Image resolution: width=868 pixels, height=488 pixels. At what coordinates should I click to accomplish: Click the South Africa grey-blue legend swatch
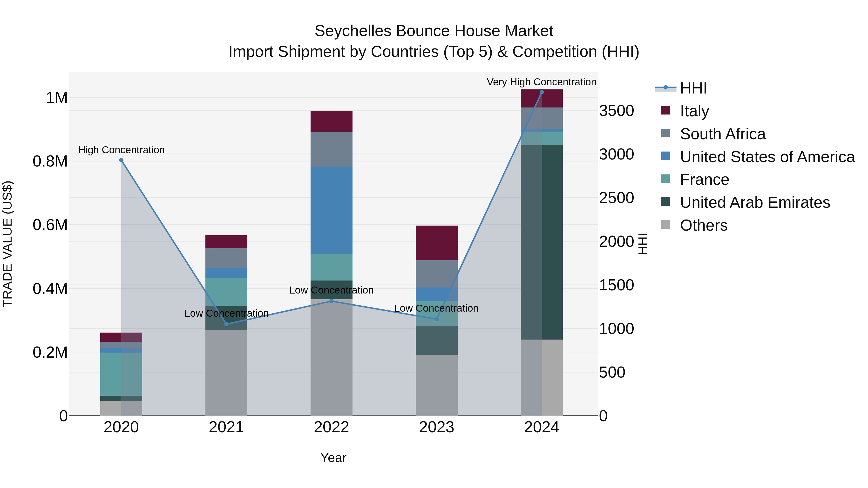pos(665,133)
